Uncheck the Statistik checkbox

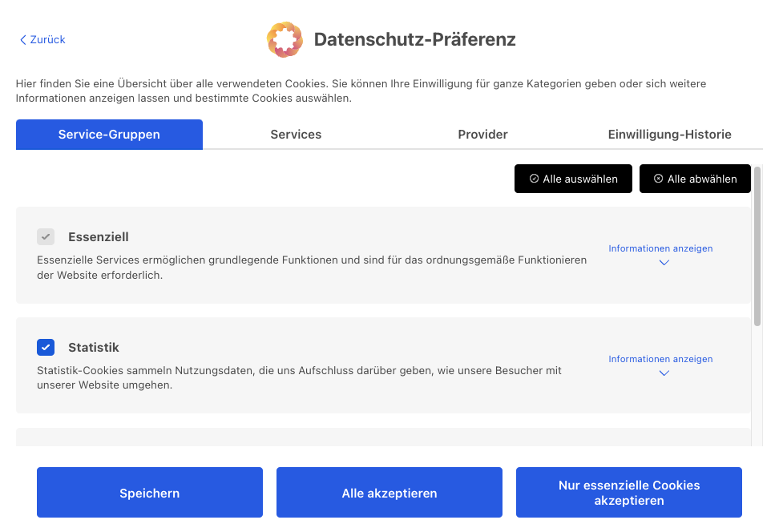(46, 348)
